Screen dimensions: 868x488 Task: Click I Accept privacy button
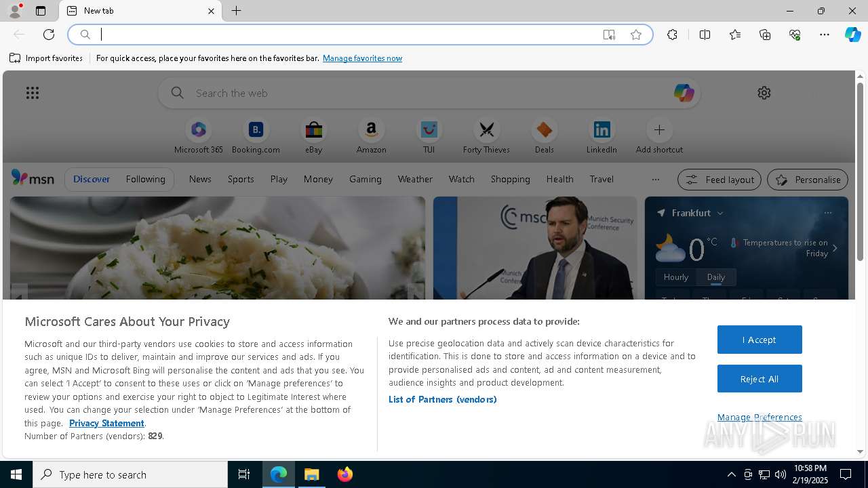(759, 340)
